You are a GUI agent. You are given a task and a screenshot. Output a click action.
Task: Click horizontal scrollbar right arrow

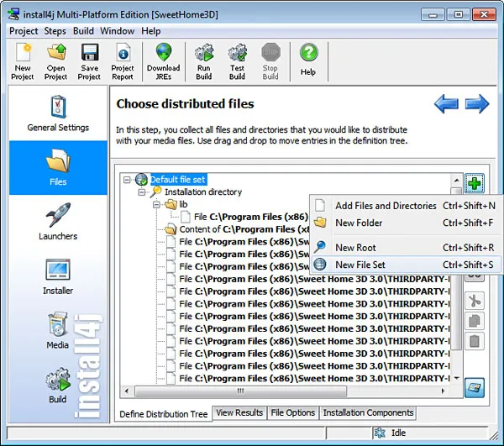click(x=443, y=391)
